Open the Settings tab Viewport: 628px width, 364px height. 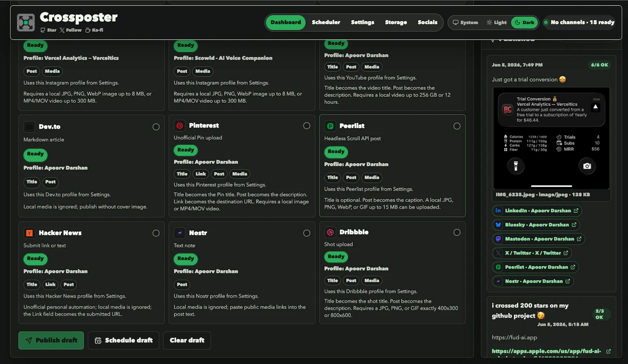click(x=362, y=22)
